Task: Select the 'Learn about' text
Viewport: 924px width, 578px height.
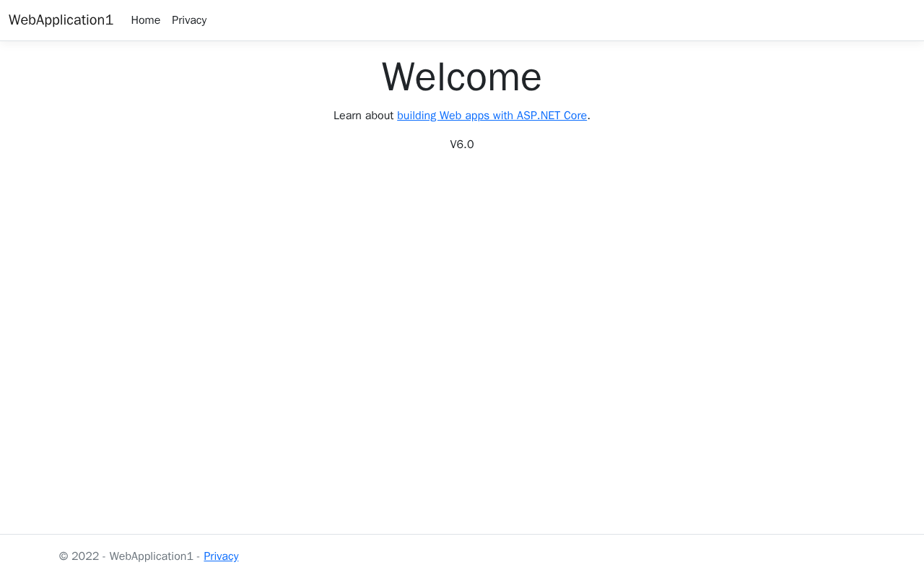Action: click(364, 116)
